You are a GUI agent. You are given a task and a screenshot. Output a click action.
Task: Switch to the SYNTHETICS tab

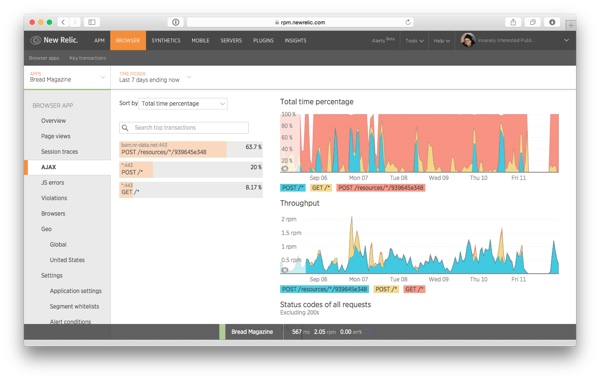tap(166, 41)
